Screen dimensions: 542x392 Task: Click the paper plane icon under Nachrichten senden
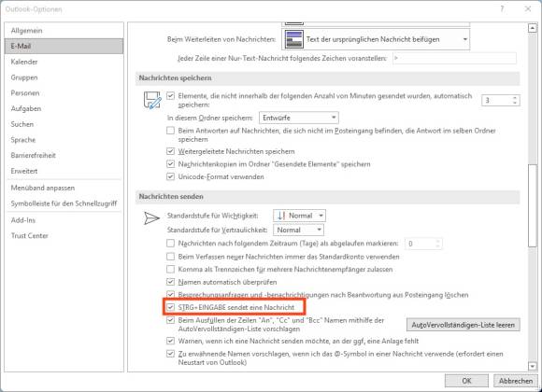pyautogui.click(x=151, y=218)
